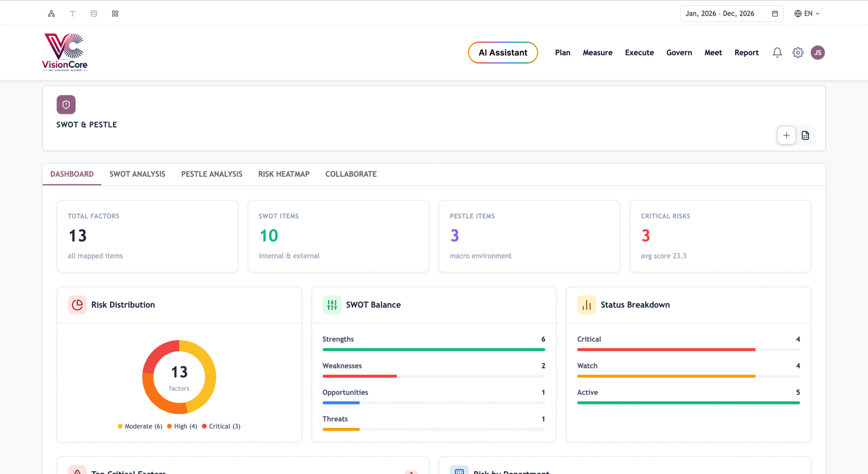The image size is (868, 474).
Task: Click the 'High (4)' legend label
Action: coord(186,426)
